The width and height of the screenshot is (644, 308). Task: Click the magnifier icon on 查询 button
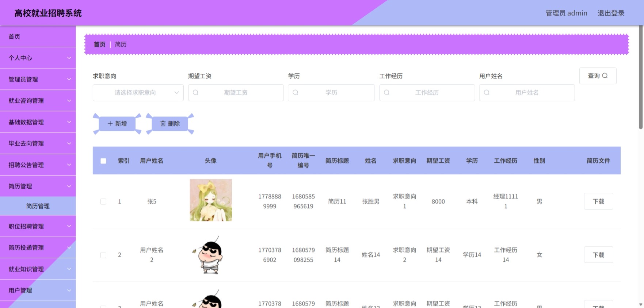[605, 76]
